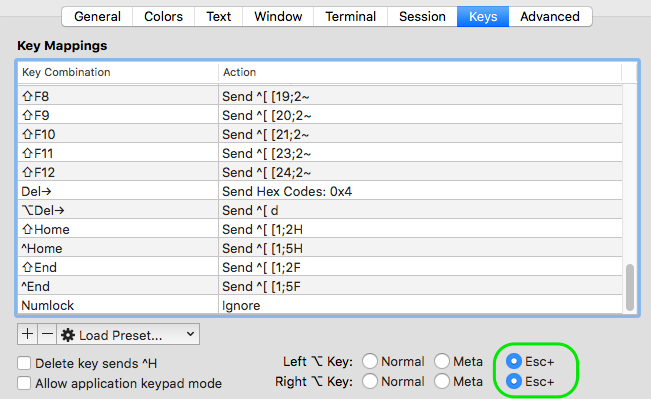651x399 pixels.
Task: Select the Numlock mapping row
Action: (x=320, y=306)
